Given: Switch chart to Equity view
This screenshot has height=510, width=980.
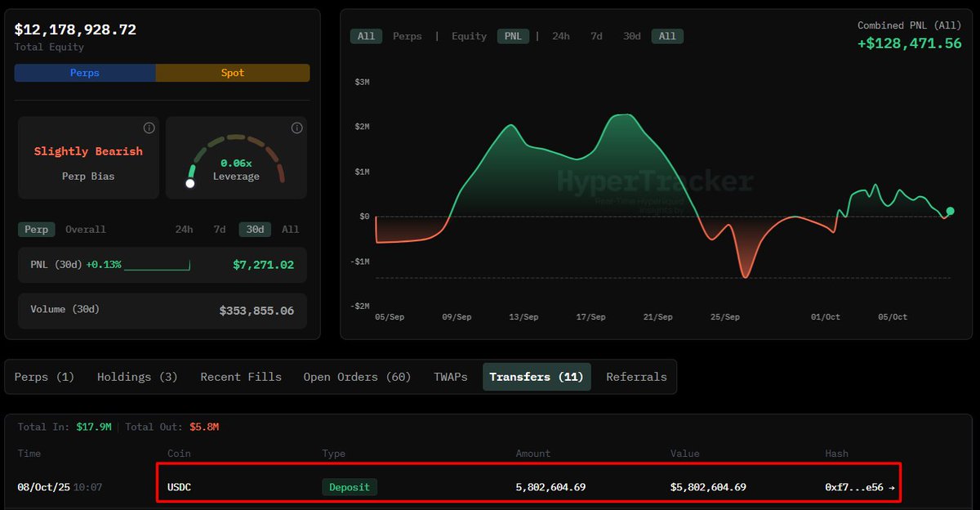Looking at the screenshot, I should 469,36.
